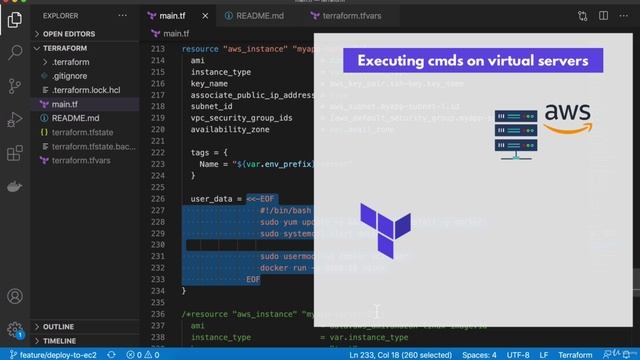Click the synchronize changes icon in status bar
Viewport: 640px width, 360px height.
111,355
